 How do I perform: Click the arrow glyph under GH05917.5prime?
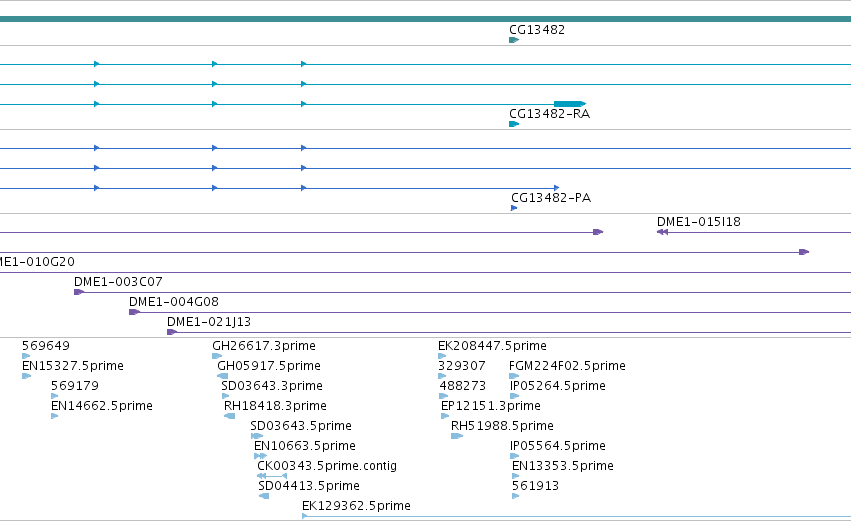(223, 377)
